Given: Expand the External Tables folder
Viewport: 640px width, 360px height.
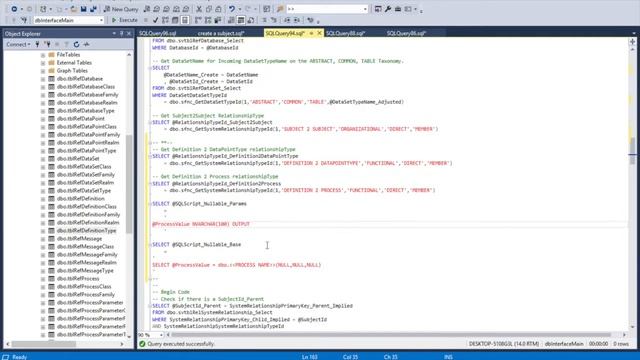Looking at the screenshot, I should tap(43, 63).
